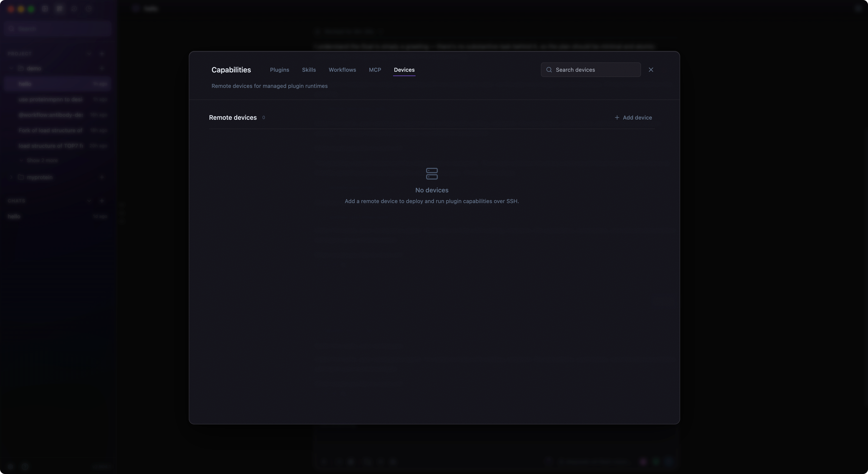Select the Devices tab
The image size is (868, 474).
coord(404,70)
